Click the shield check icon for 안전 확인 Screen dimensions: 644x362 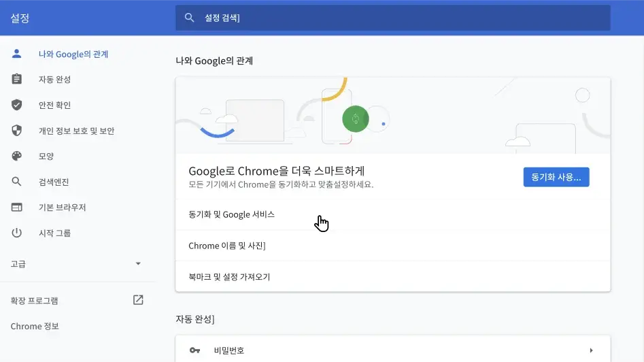[16, 105]
